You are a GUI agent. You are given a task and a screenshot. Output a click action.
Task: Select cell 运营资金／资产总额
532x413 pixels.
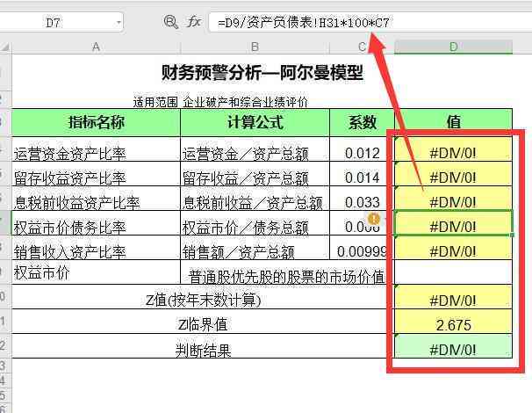[x=255, y=149]
